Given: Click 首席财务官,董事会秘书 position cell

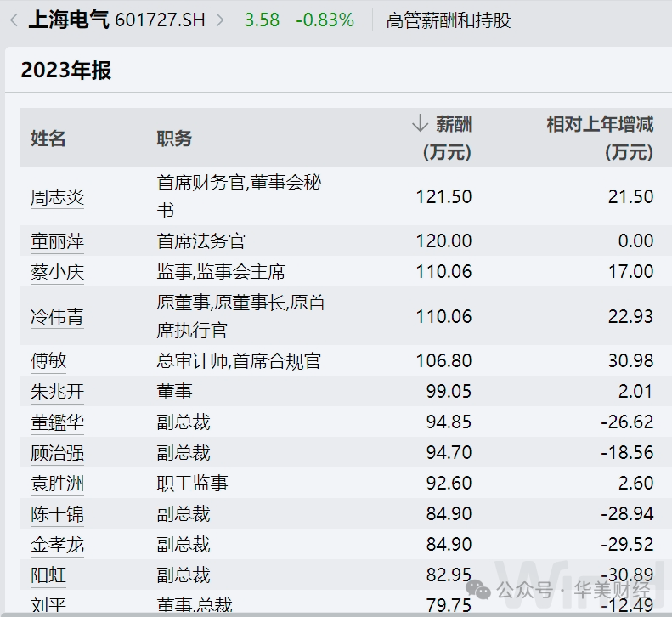Looking at the screenshot, I should 239,196.
